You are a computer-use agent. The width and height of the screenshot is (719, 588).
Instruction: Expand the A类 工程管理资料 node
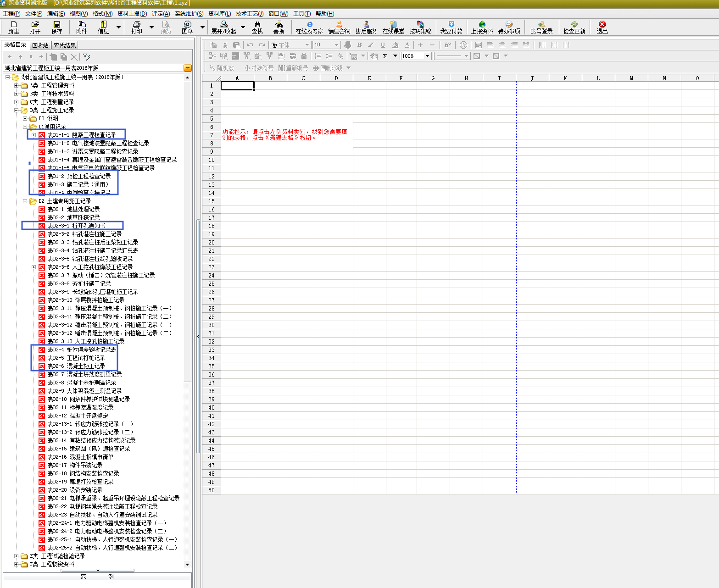point(17,85)
